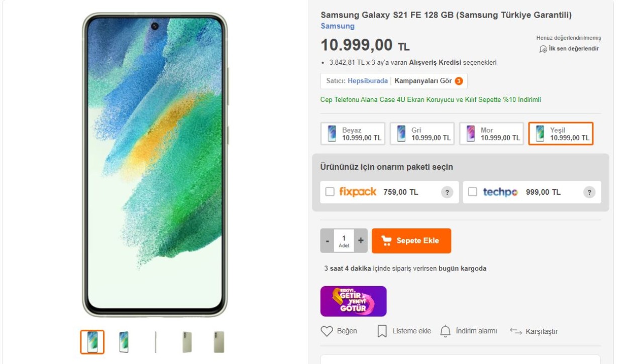The image size is (643, 364).
Task: Favorite the product using the heart Beğen icon
Action: point(327,331)
